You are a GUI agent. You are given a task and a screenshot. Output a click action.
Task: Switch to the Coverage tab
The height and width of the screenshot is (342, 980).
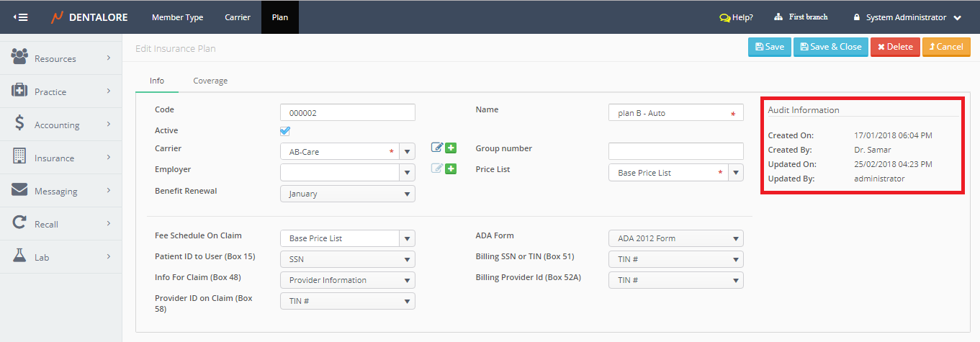click(210, 81)
